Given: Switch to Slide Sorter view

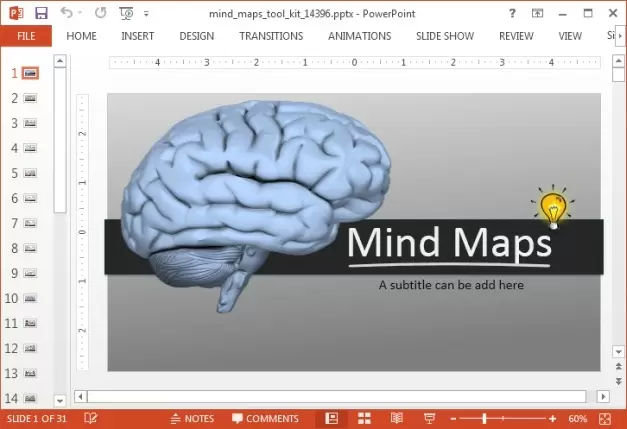Looking at the screenshot, I should (x=364, y=418).
